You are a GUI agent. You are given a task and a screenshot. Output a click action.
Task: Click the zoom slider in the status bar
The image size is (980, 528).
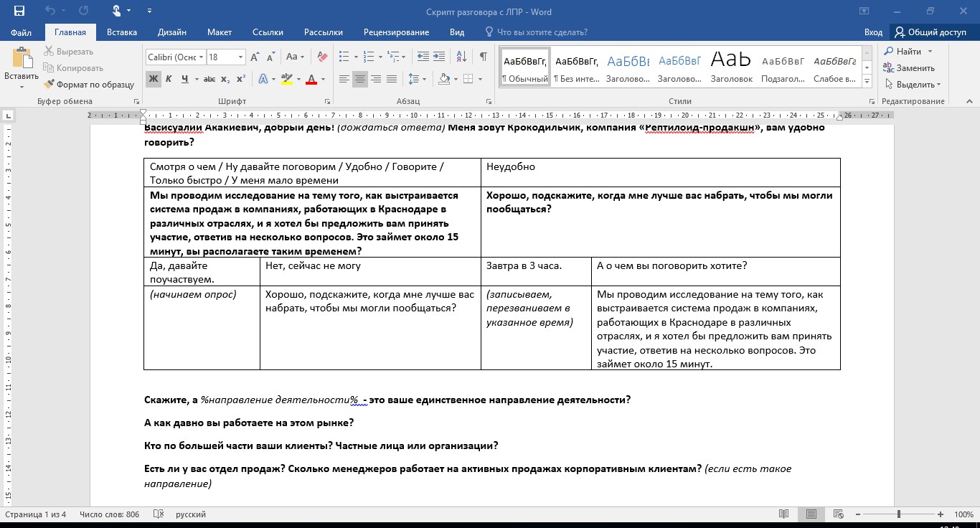point(900,514)
